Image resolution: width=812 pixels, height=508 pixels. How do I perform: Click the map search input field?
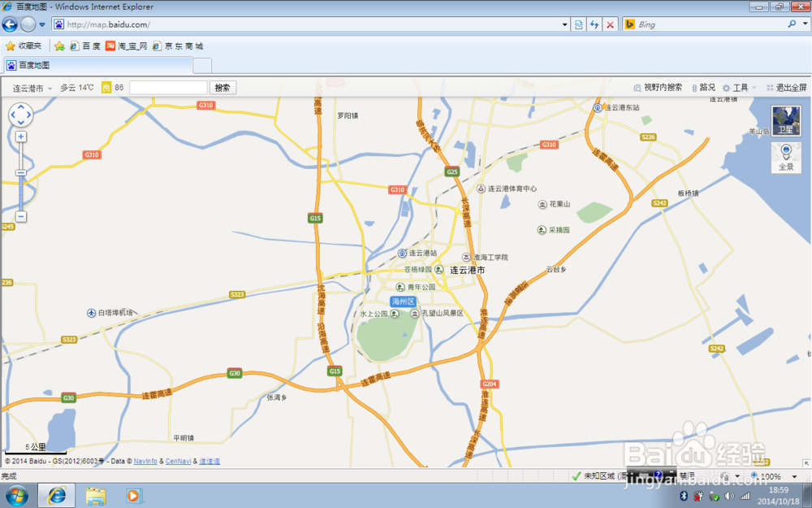168,88
